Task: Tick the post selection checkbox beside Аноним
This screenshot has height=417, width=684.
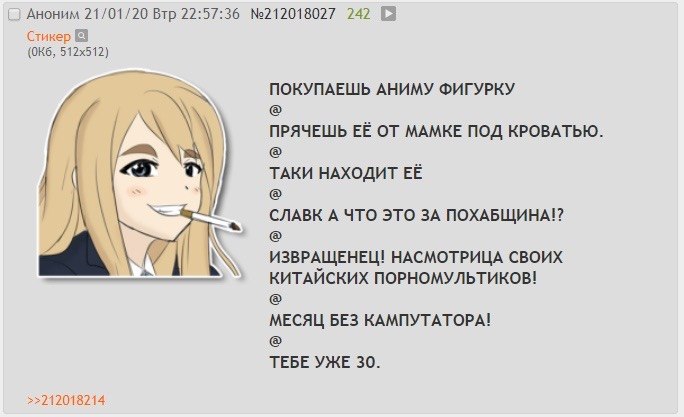Action: (x=14, y=14)
